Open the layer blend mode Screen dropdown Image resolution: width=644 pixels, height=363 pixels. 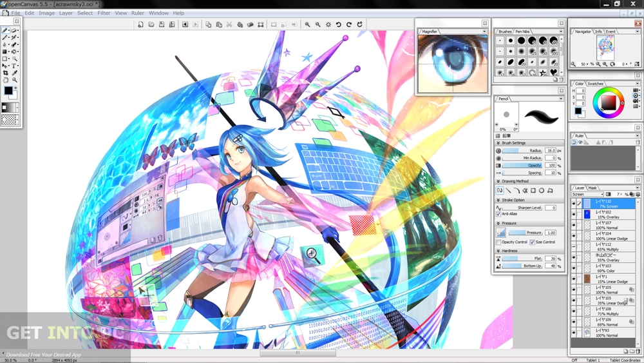[588, 195]
